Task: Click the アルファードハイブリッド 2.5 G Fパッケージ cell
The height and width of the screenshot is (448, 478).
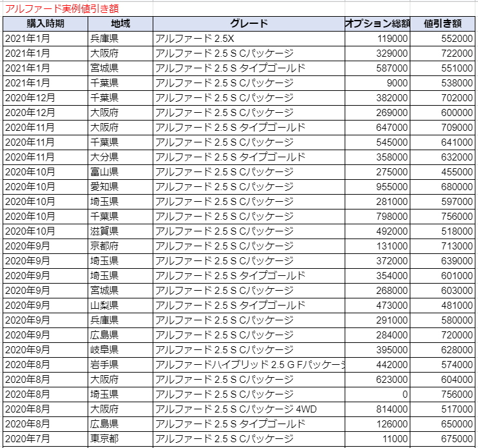Action: point(249,365)
